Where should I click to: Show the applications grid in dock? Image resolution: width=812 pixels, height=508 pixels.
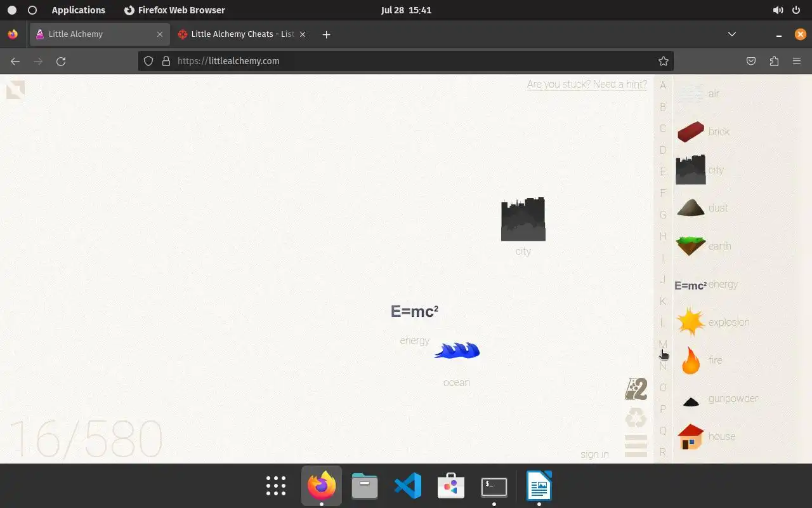click(x=276, y=486)
